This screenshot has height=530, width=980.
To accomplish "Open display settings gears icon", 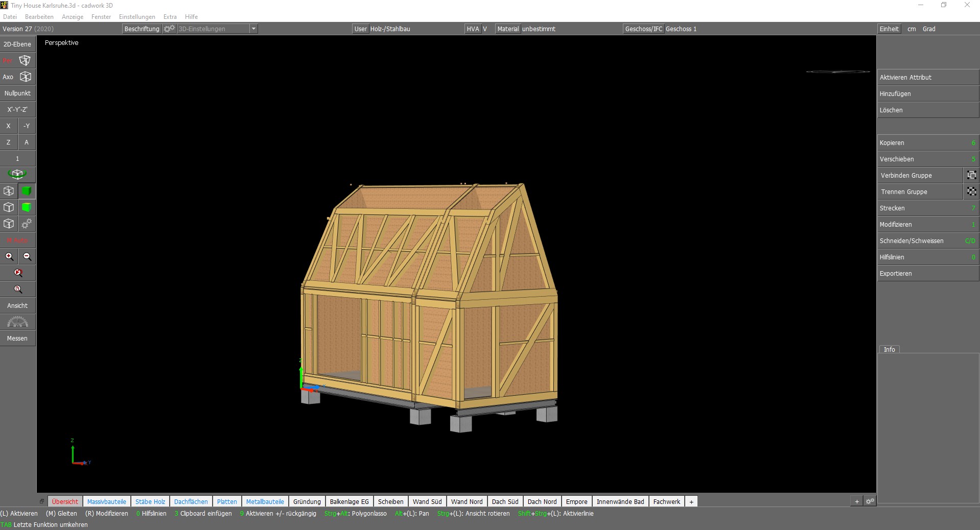I will 27,224.
